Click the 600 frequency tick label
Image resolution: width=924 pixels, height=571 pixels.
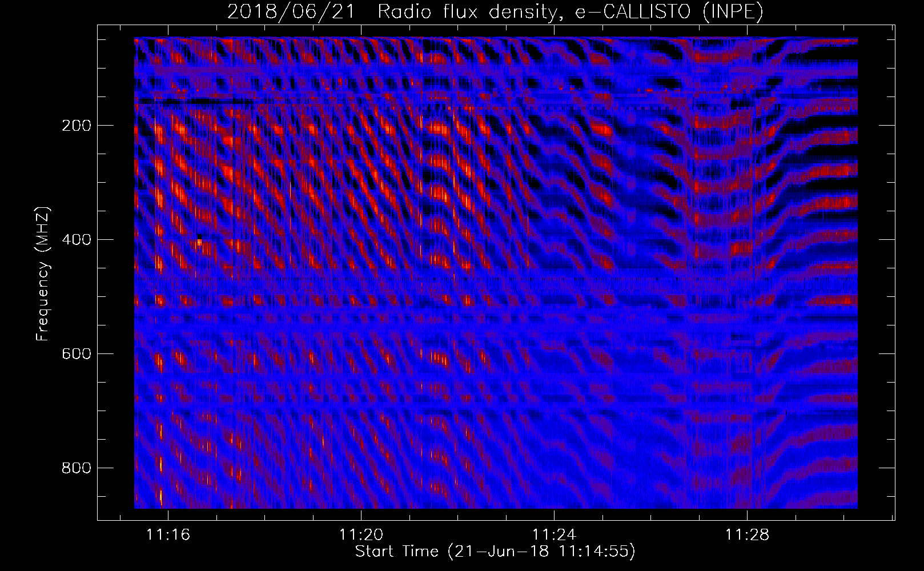77,354
